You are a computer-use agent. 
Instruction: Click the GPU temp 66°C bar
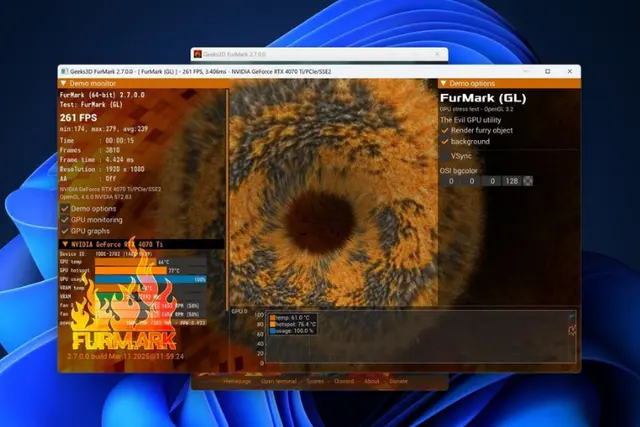coord(125,262)
